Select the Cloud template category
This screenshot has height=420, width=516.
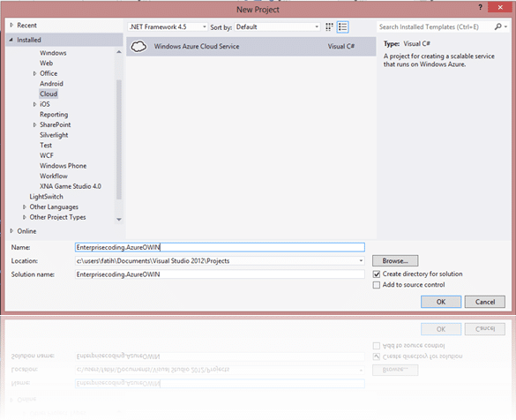tap(49, 94)
